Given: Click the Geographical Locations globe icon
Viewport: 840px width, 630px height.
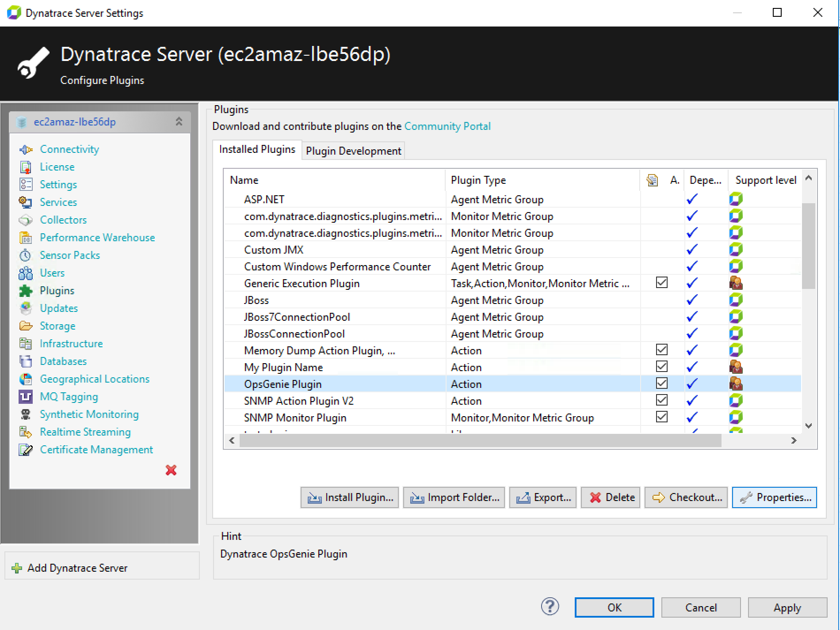Looking at the screenshot, I should pyautogui.click(x=26, y=379).
